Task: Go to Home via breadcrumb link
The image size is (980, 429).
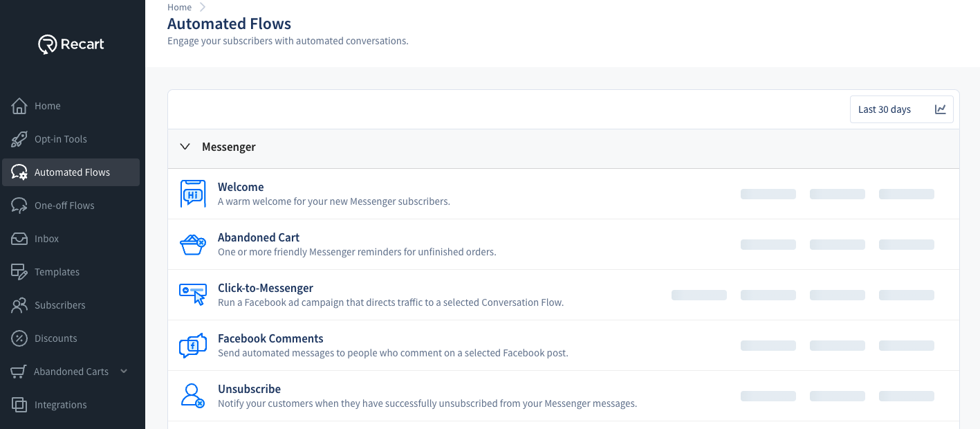Action: pyautogui.click(x=179, y=7)
